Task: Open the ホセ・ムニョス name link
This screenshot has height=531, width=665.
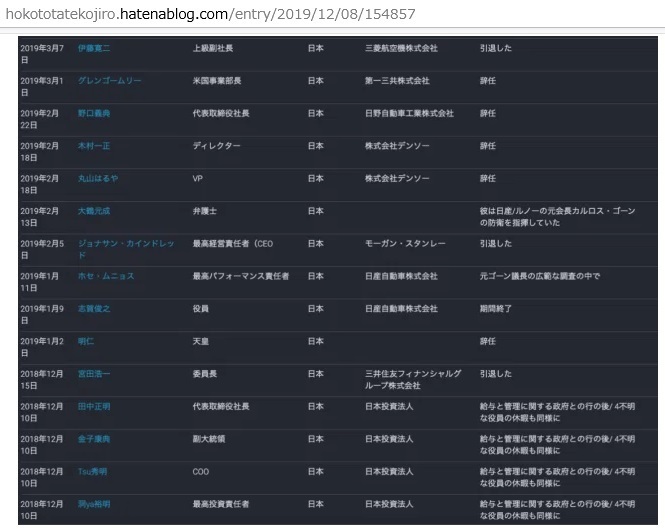Action: (106, 277)
